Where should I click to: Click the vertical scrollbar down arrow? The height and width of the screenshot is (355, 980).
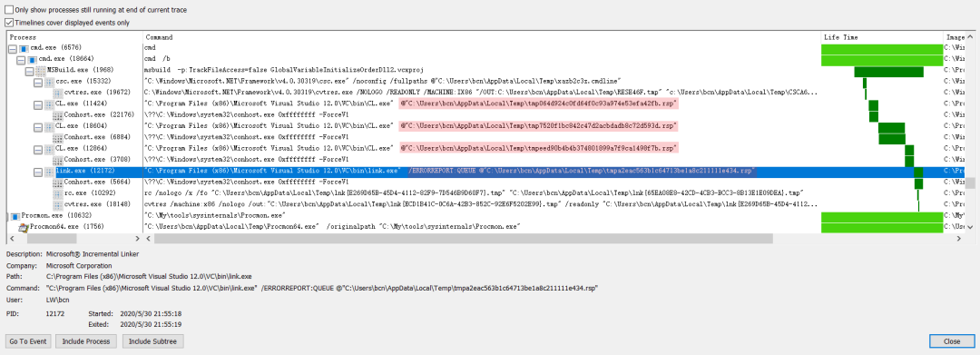pos(970,228)
